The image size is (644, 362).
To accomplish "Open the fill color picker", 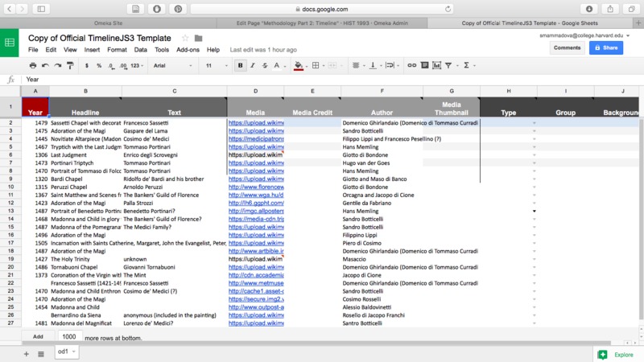I will coord(299,66).
